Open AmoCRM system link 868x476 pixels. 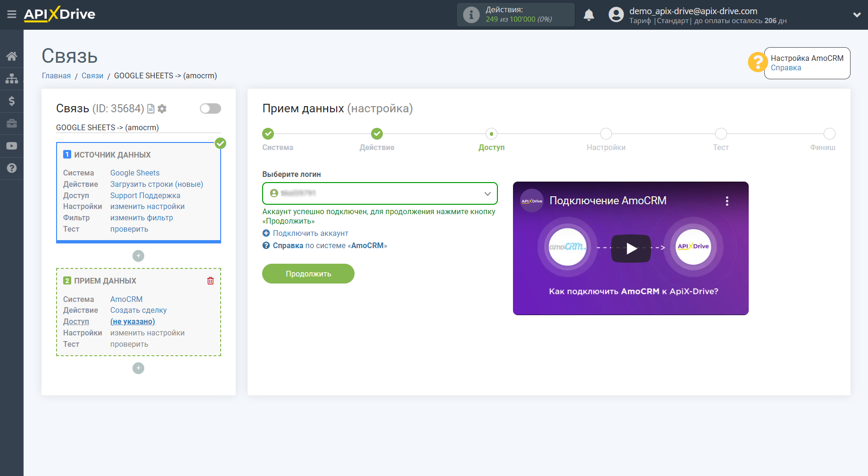pos(126,300)
